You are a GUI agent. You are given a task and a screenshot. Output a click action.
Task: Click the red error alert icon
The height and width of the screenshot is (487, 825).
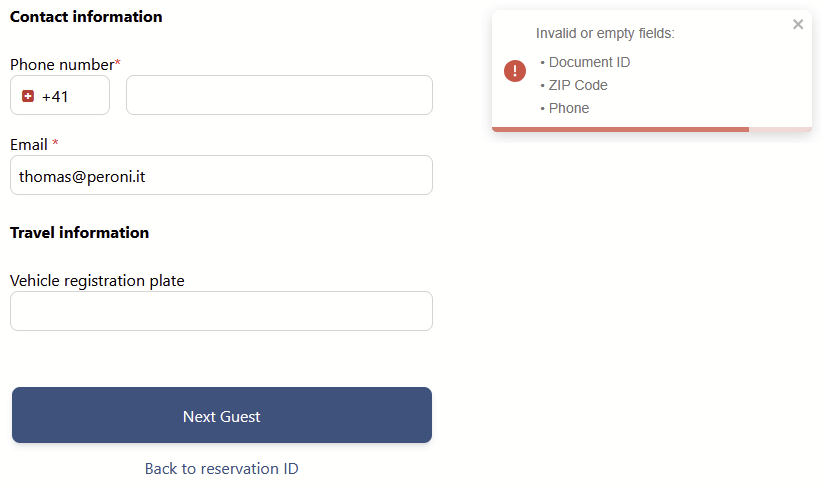tap(515, 71)
